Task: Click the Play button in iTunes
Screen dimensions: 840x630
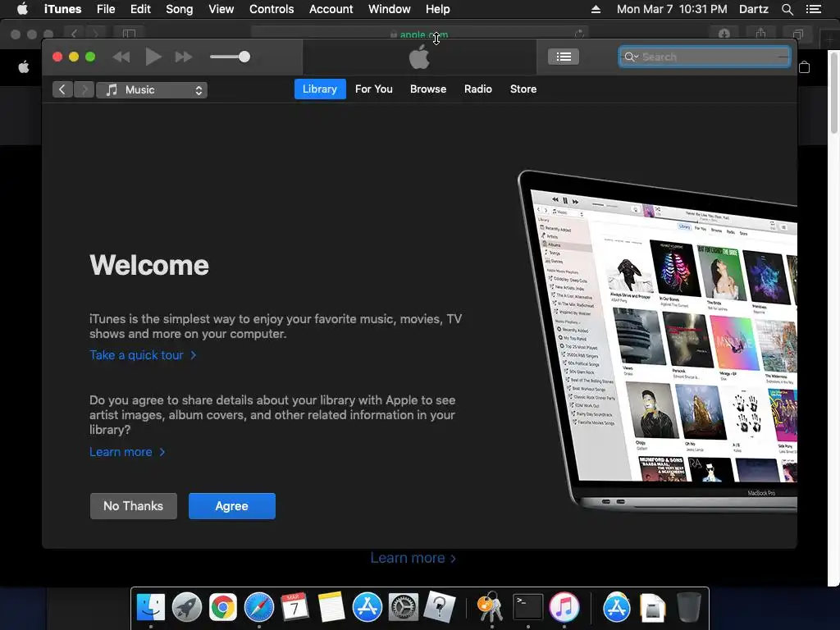Action: 153,57
